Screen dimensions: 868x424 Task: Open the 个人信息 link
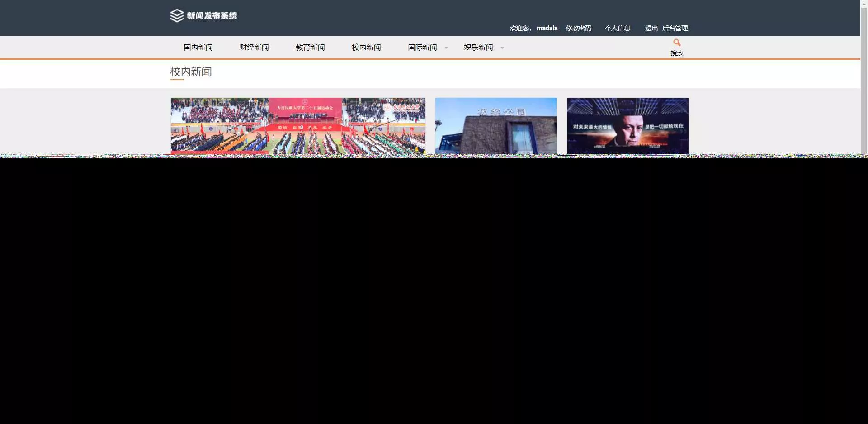point(618,28)
